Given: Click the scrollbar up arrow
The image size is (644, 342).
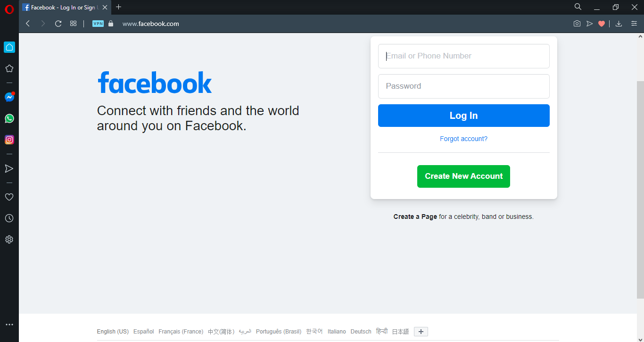Looking at the screenshot, I should (x=640, y=36).
